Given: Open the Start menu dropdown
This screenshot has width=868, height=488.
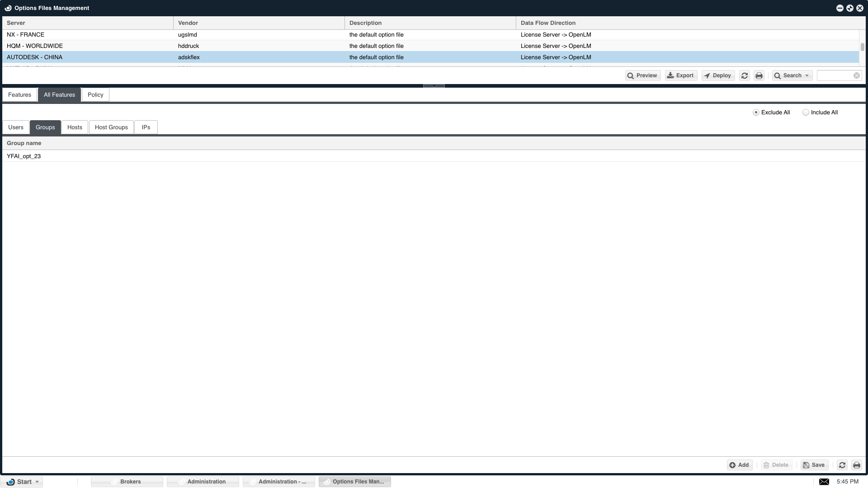Looking at the screenshot, I should point(37,482).
